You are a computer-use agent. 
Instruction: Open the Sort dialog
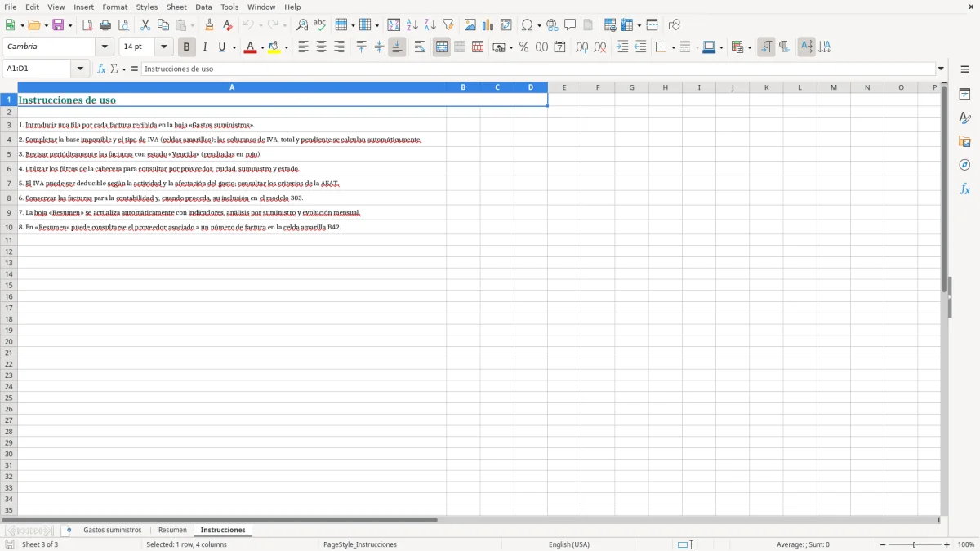(394, 25)
